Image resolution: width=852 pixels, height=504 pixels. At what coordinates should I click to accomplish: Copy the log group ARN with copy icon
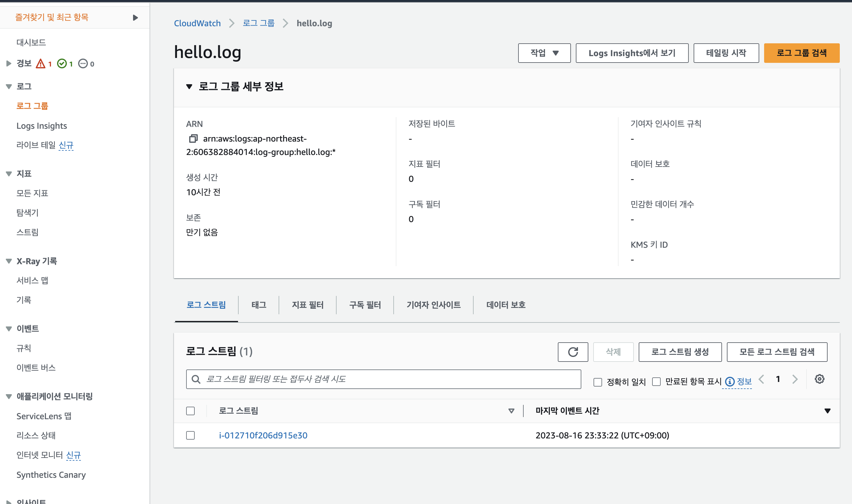[193, 139]
